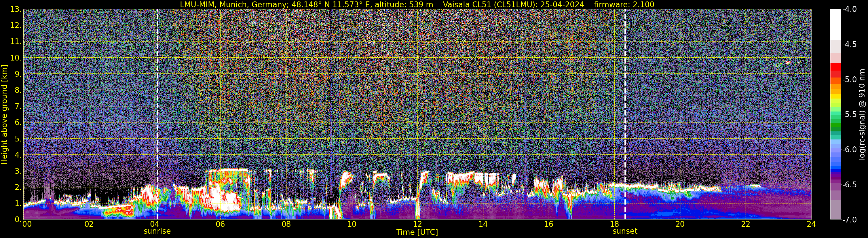
Task: Click the yellow band in the colorbar
Action: 835,97
